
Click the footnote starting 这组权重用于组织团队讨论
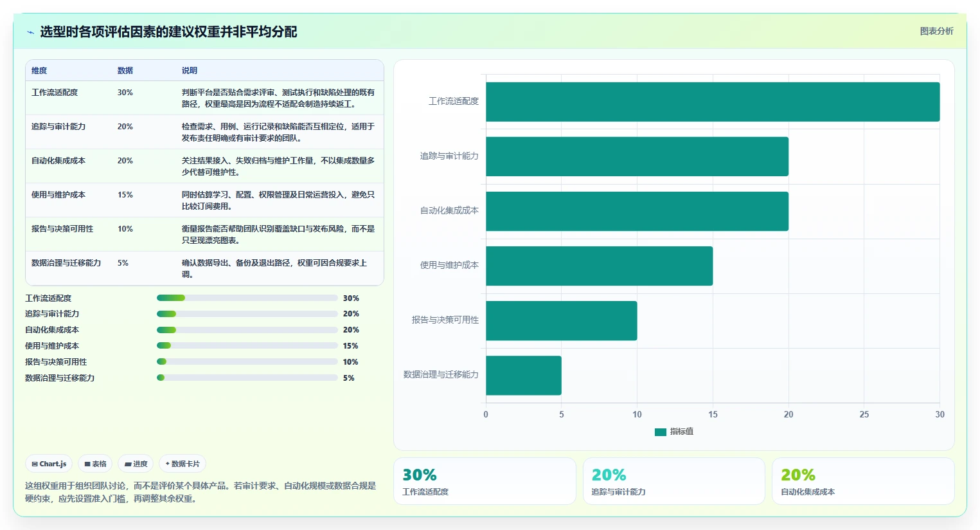click(x=200, y=492)
